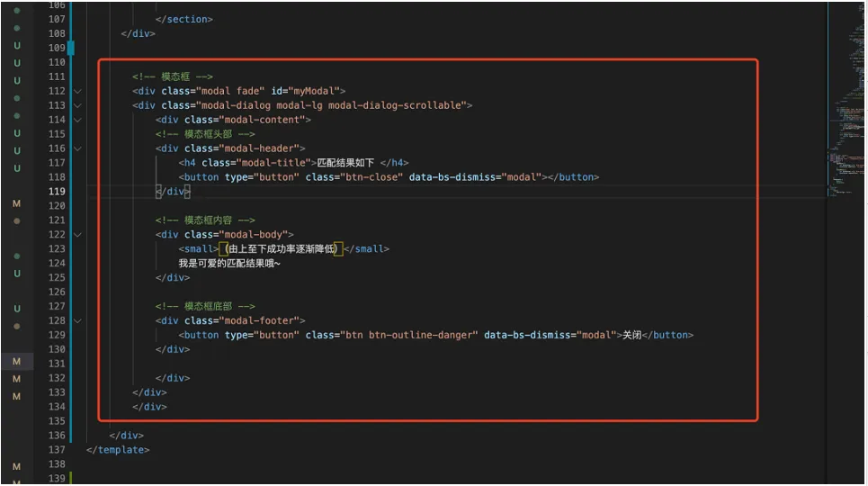Click the btn-outline-danger class text

(421, 335)
